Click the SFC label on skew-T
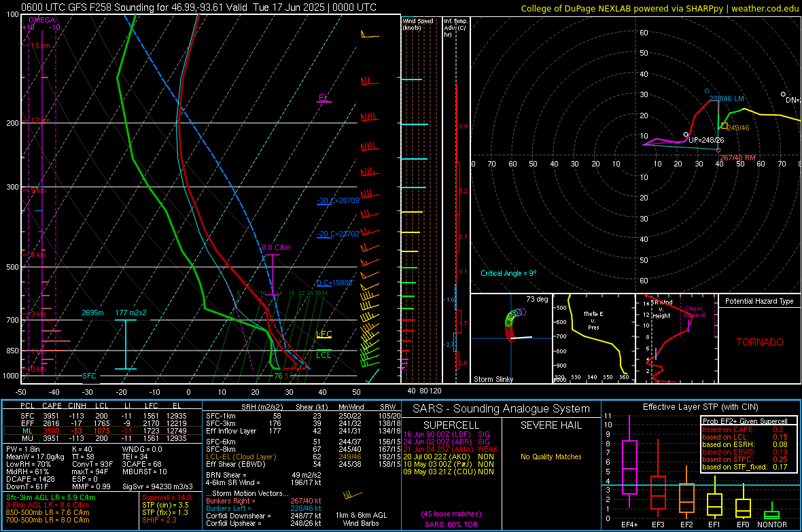 89,376
